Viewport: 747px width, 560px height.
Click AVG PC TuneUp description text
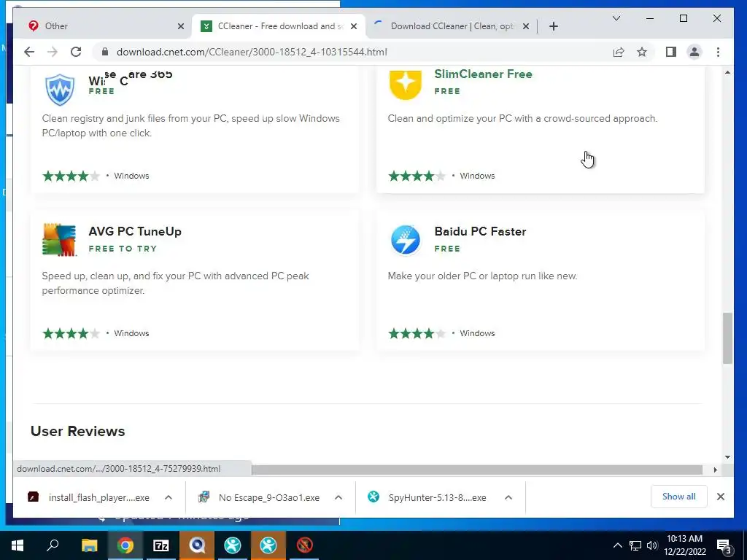(x=175, y=283)
